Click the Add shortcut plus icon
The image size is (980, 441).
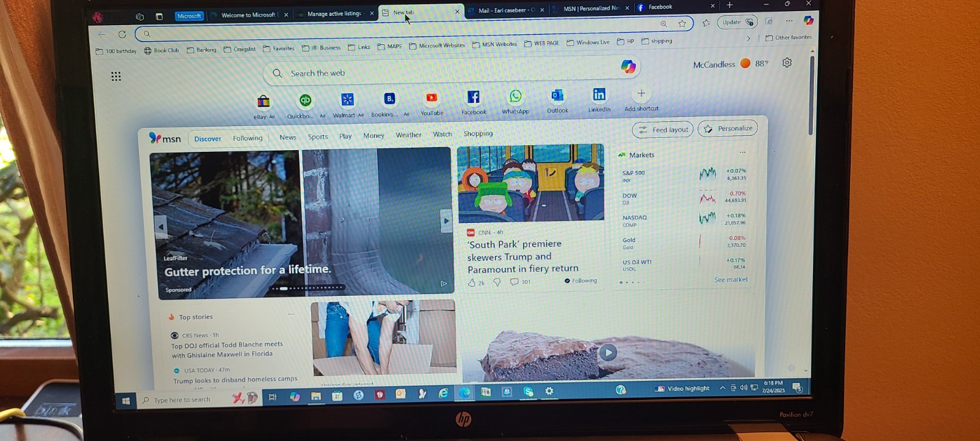click(x=641, y=93)
